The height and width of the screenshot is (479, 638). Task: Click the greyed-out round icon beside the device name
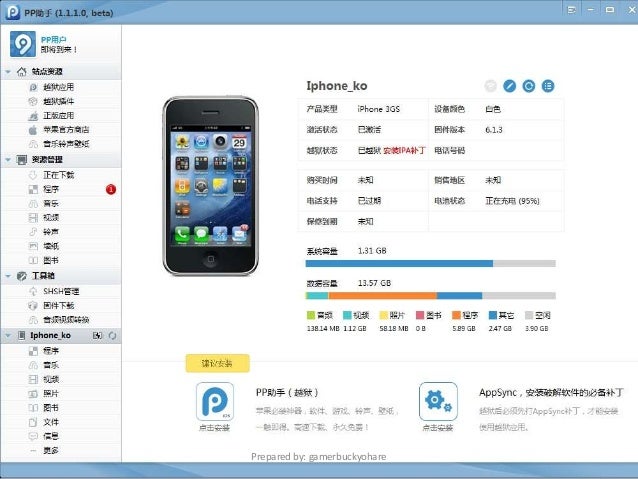click(490, 86)
